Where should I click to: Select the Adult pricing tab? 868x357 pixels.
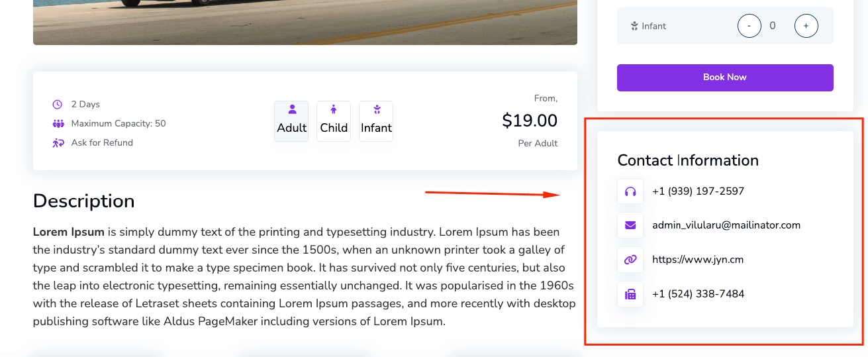(x=291, y=121)
